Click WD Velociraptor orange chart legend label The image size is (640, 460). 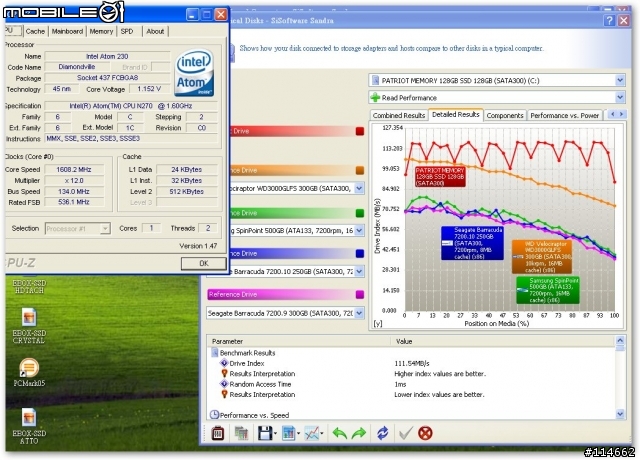pyautogui.click(x=542, y=257)
